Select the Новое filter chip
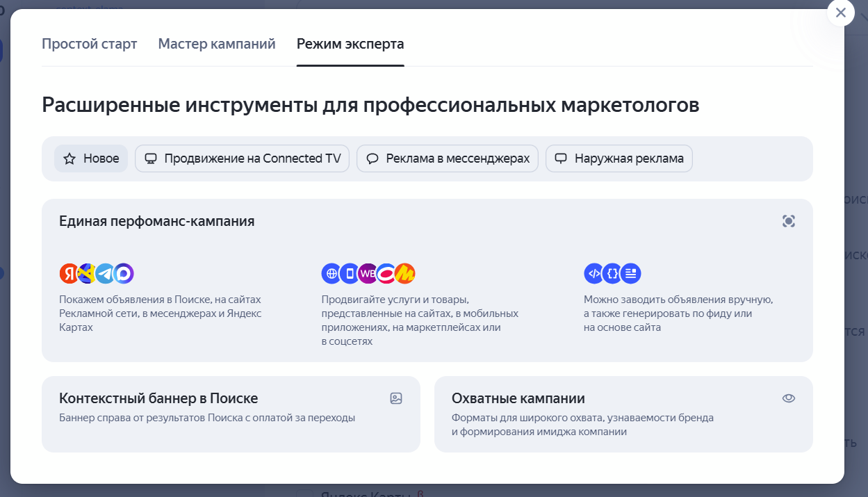The image size is (868, 497). click(91, 158)
